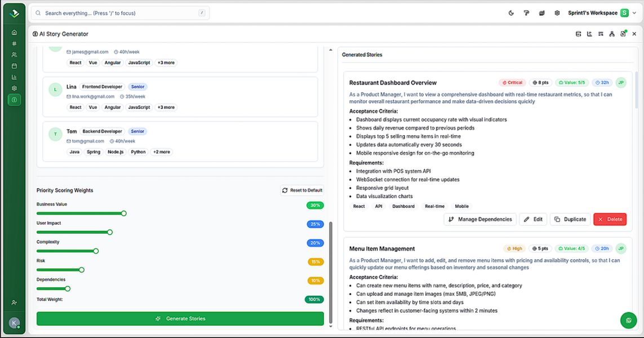644x338 pixels.
Task: Click the slash shortcut key badge
Action: [x=202, y=13]
